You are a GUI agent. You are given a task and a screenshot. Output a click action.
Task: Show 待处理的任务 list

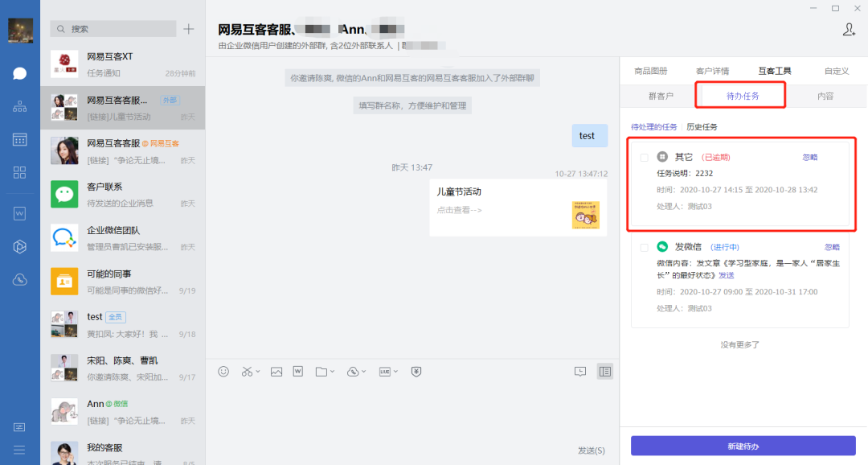(x=653, y=127)
